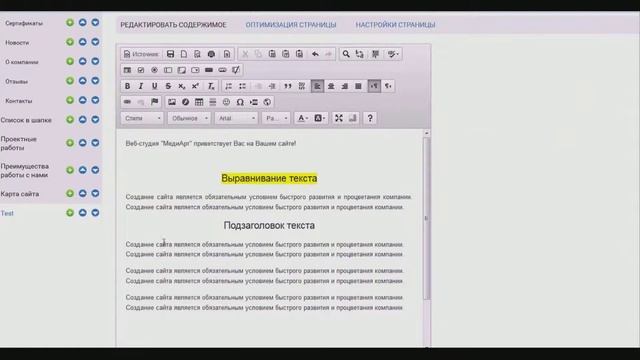Insert a bulleted list

(x=242, y=86)
